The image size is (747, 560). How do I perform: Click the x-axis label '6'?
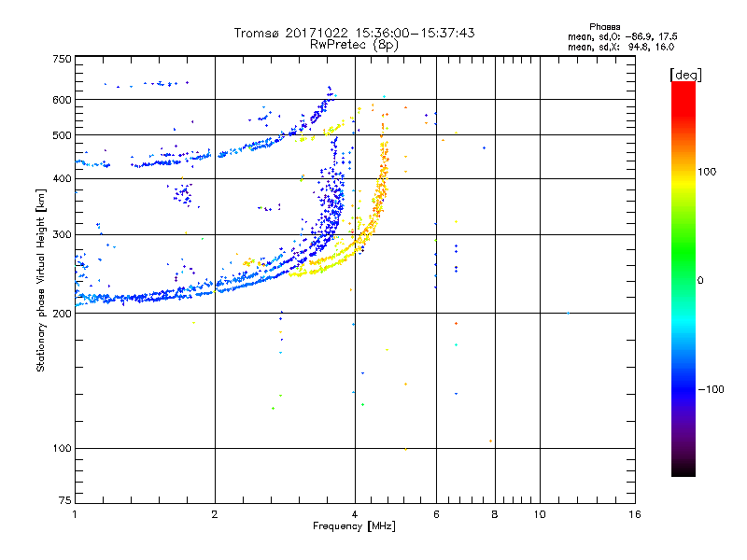436,514
